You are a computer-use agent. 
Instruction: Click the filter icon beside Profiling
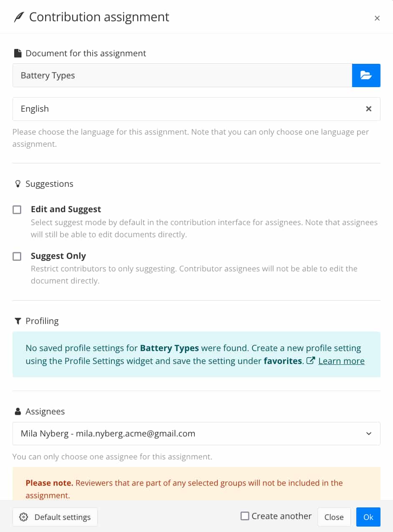click(17, 321)
